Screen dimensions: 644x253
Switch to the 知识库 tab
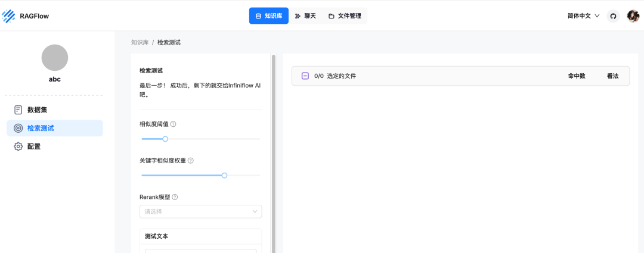coord(268,16)
